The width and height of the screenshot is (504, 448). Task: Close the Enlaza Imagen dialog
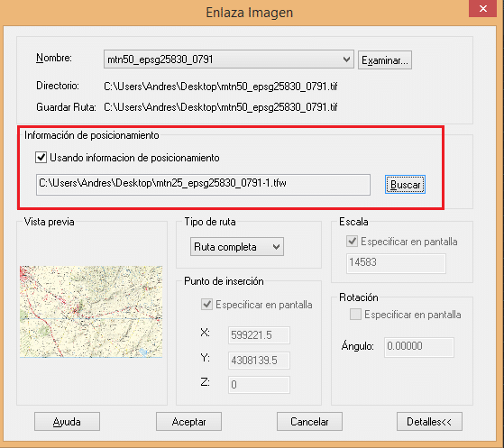(x=482, y=9)
